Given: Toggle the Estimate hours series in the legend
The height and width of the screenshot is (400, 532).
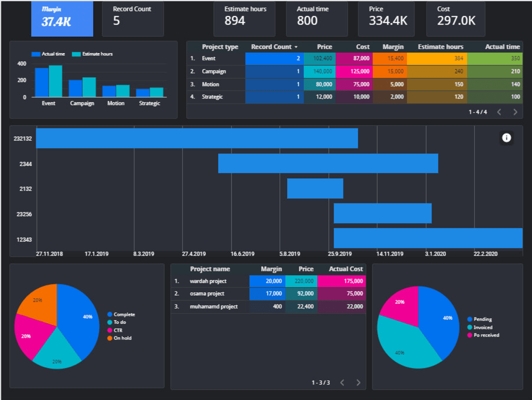Looking at the screenshot, I should [x=93, y=54].
